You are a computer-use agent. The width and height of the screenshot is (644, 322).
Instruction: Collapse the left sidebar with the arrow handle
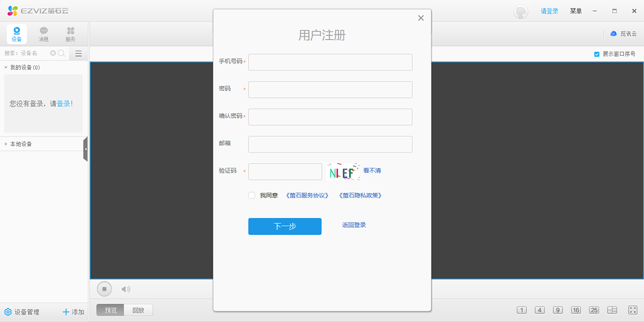[86, 148]
